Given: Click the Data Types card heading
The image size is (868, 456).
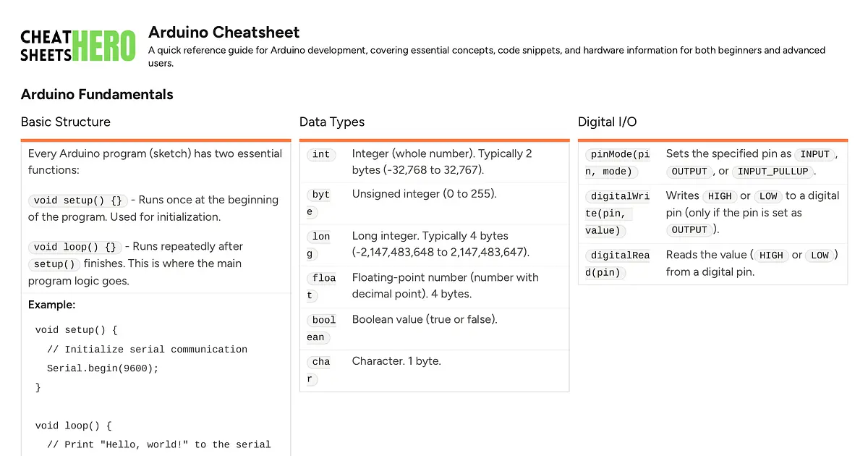Looking at the screenshot, I should click(x=332, y=122).
